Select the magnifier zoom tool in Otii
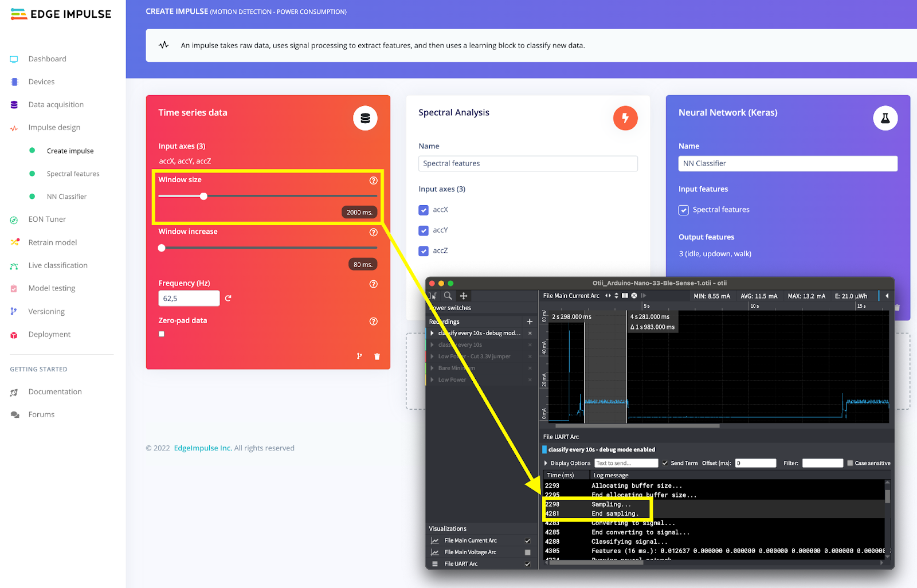The image size is (917, 588). [448, 296]
